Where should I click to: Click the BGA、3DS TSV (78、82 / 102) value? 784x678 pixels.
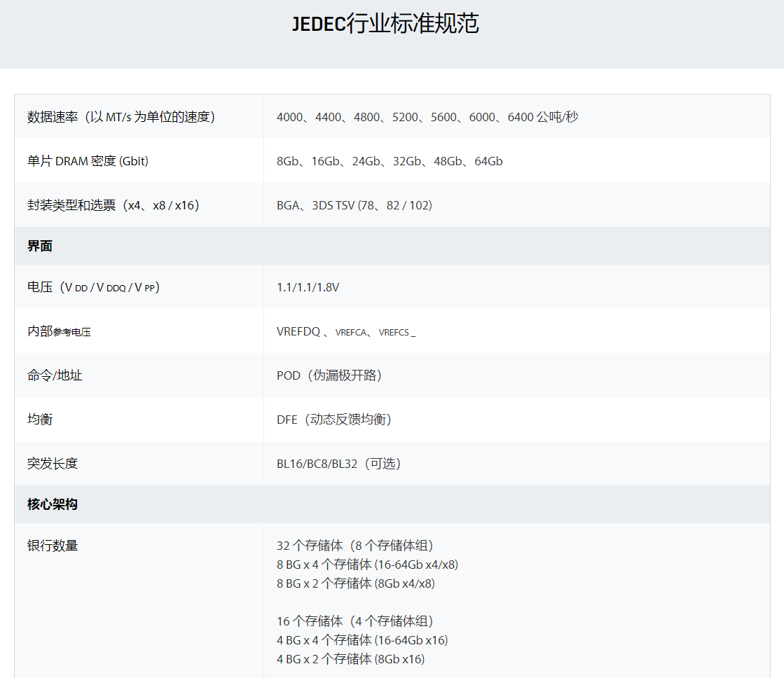click(355, 205)
